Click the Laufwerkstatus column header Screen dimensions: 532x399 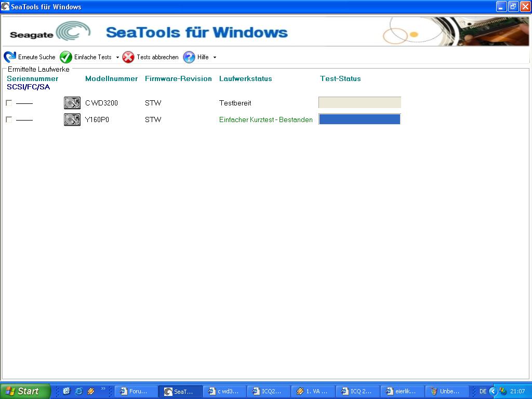click(246, 79)
